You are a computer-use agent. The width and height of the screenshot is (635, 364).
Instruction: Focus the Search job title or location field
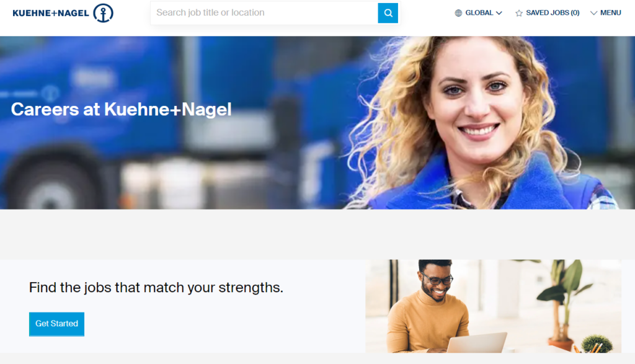coord(264,13)
